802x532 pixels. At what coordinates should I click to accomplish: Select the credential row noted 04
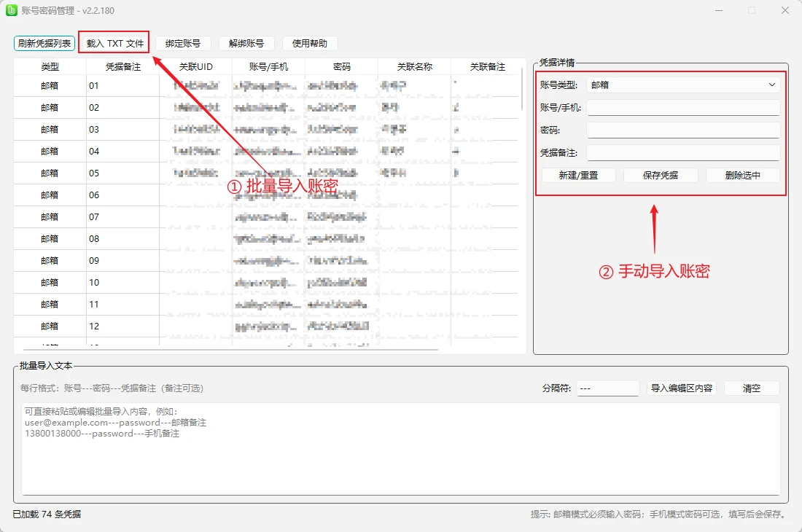click(266, 152)
